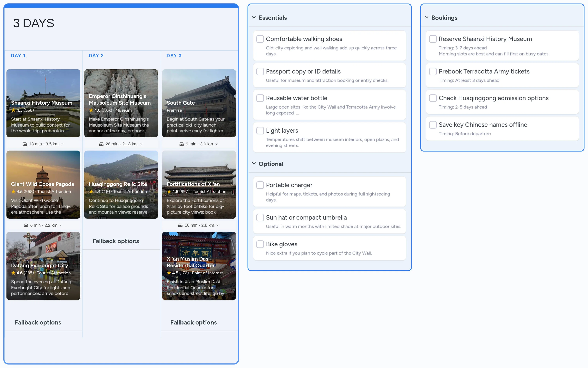Mark Prebook Terracotta Army tickets done
Image resolution: width=588 pixels, height=368 pixels.
(x=433, y=71)
